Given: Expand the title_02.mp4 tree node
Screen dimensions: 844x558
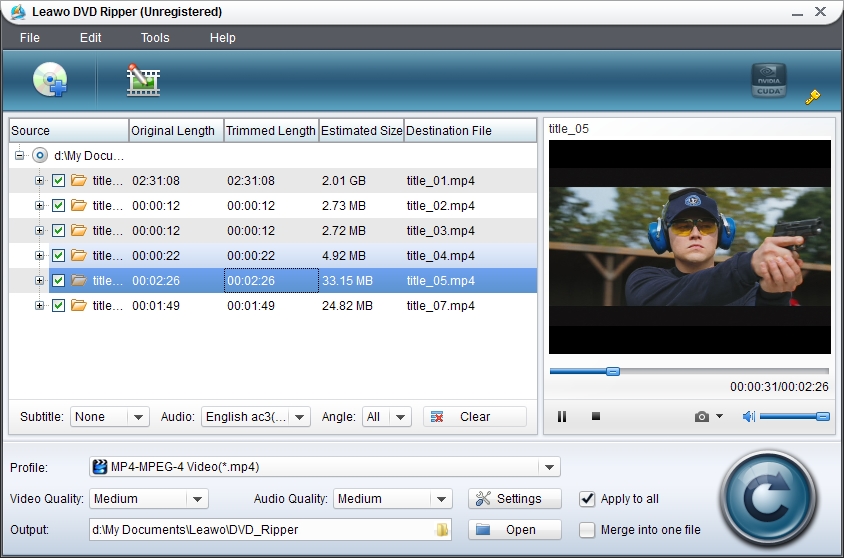Looking at the screenshot, I should pyautogui.click(x=39, y=206).
